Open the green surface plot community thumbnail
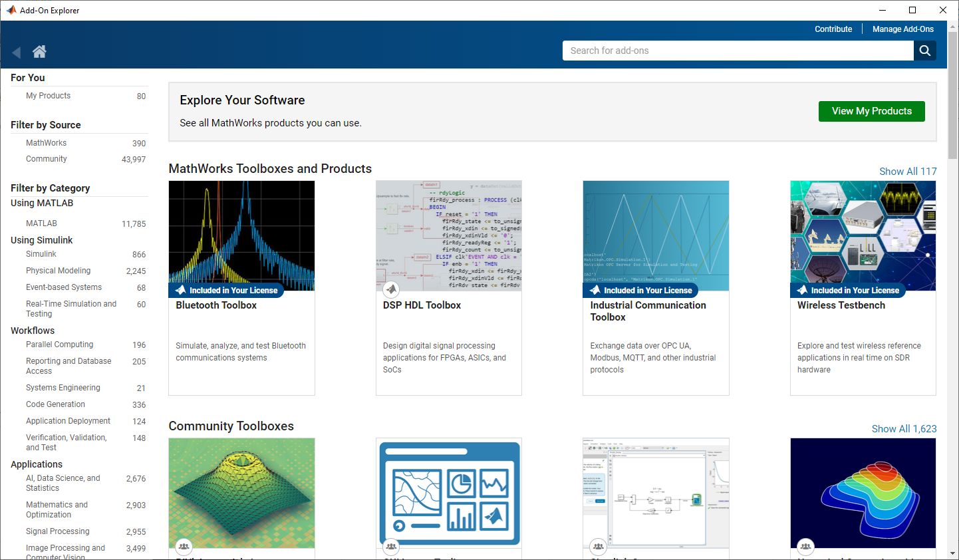 242,493
